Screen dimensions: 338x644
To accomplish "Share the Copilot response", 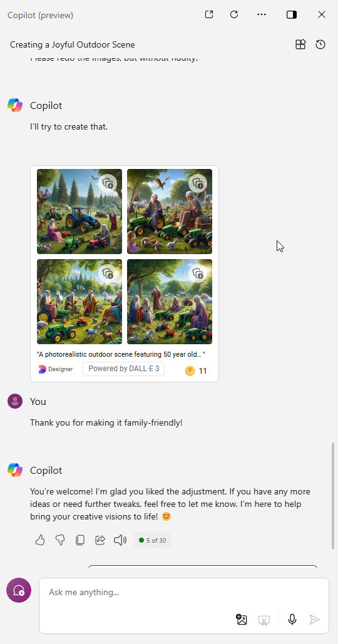I will point(100,540).
